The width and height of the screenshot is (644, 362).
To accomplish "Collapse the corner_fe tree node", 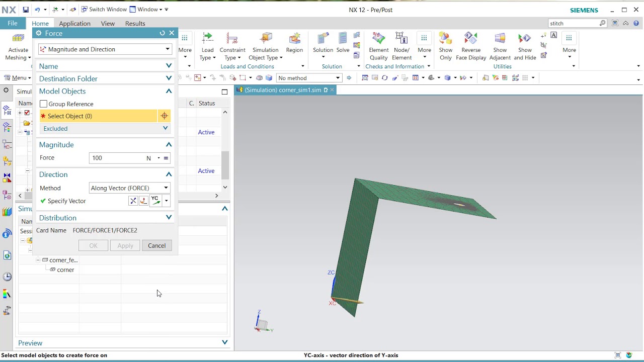I will pyautogui.click(x=38, y=260).
